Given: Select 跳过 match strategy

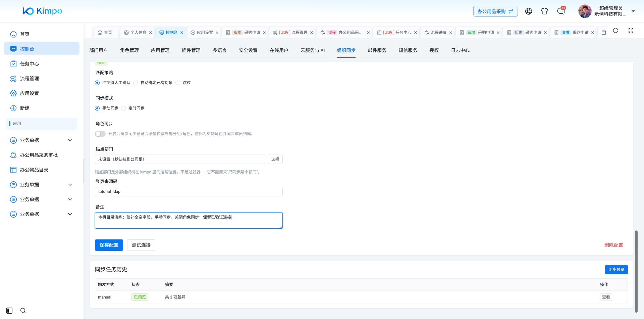Looking at the screenshot, I should click(178, 83).
